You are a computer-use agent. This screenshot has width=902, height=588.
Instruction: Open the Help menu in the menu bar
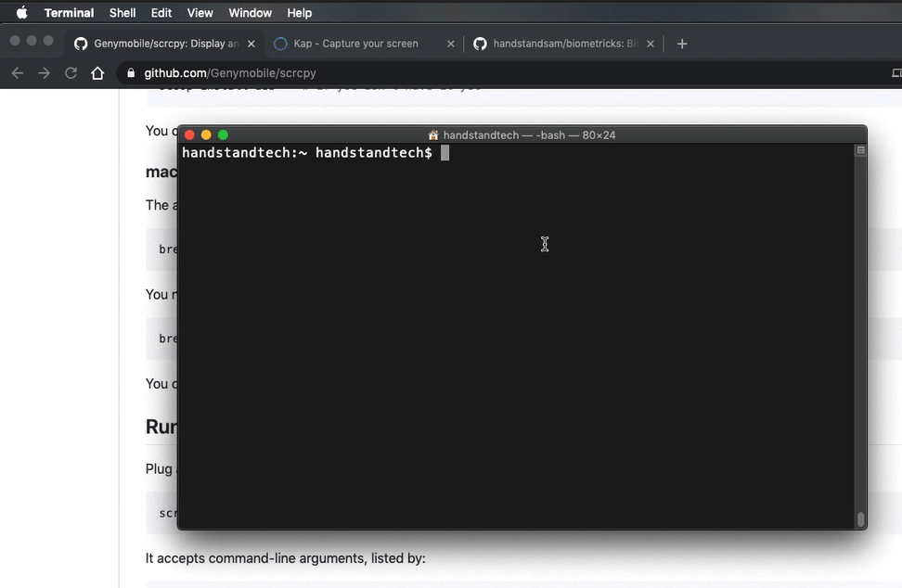click(299, 12)
